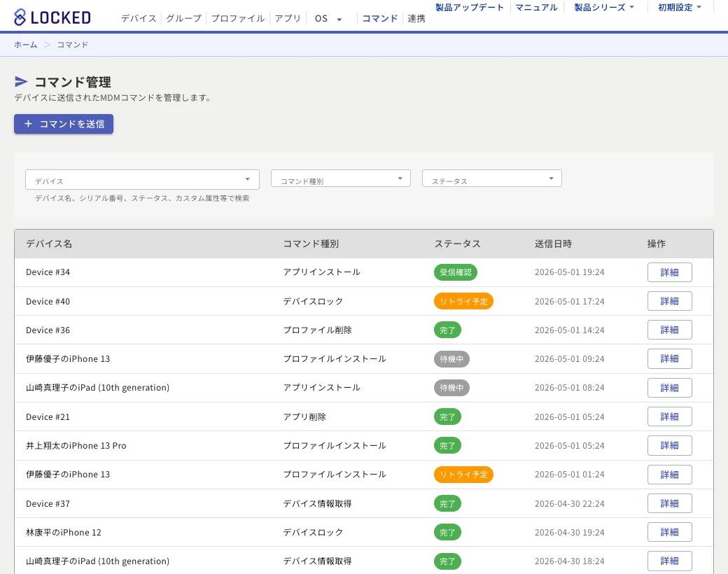Screen dimensions: 728x574
Task: Click リトライ予定 badge for Device #40
Action: pos(463,302)
